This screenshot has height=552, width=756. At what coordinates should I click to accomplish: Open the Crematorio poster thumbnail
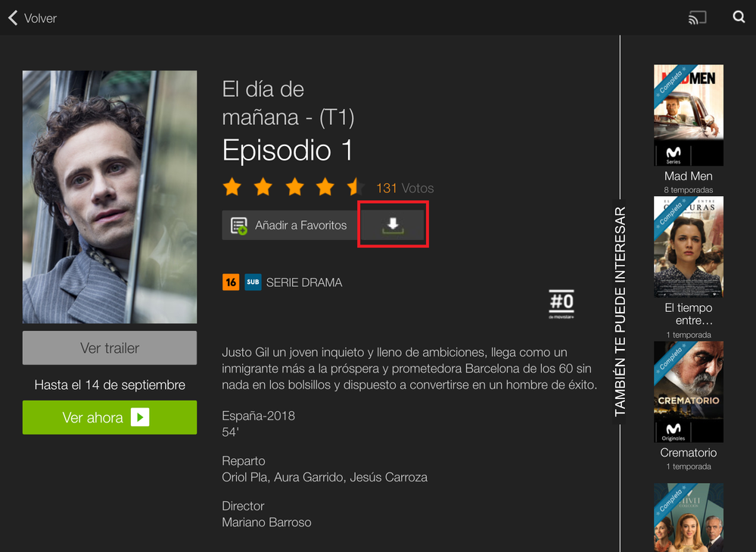click(688, 391)
